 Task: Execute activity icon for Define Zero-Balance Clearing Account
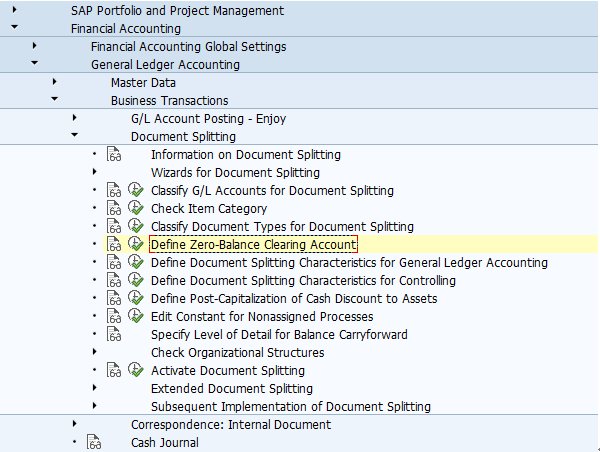135,244
